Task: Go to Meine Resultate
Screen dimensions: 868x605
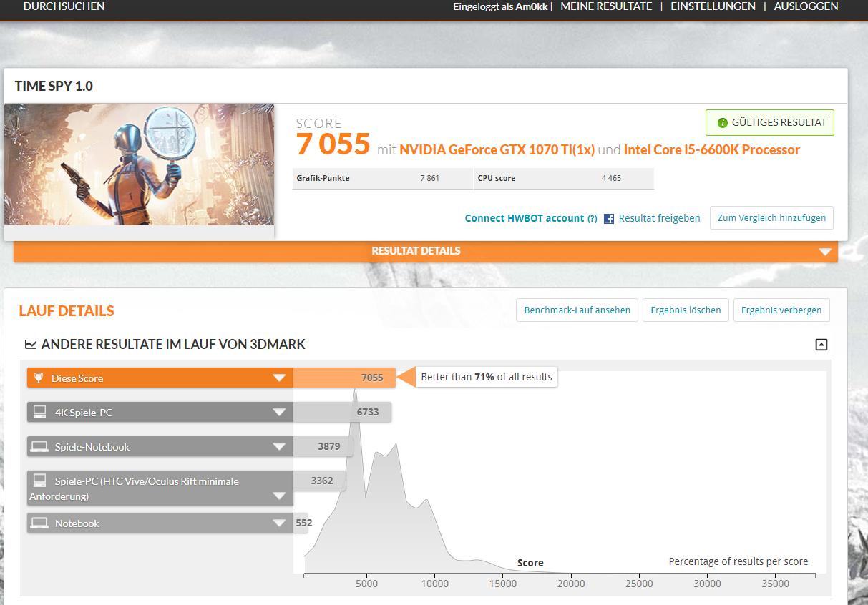Action: pos(606,6)
